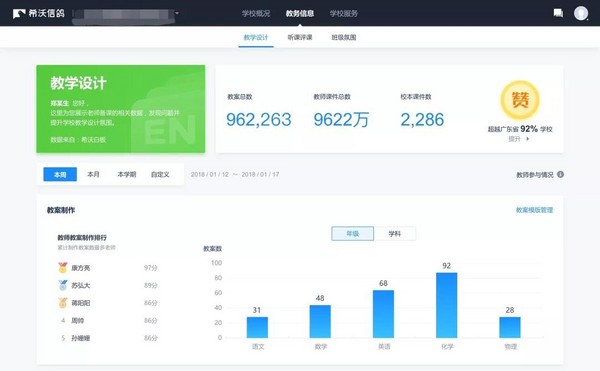
Task: Click 超越广东省 92% 学校 text
Action: point(520,129)
